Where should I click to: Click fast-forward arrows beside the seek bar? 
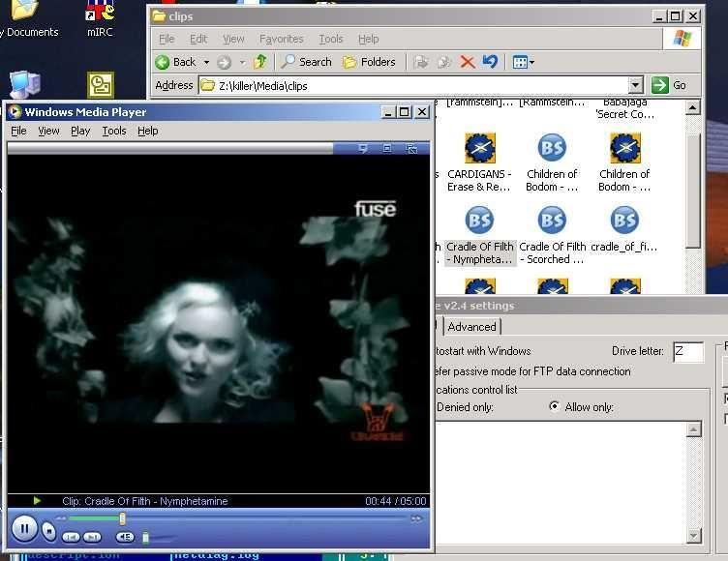click(416, 518)
